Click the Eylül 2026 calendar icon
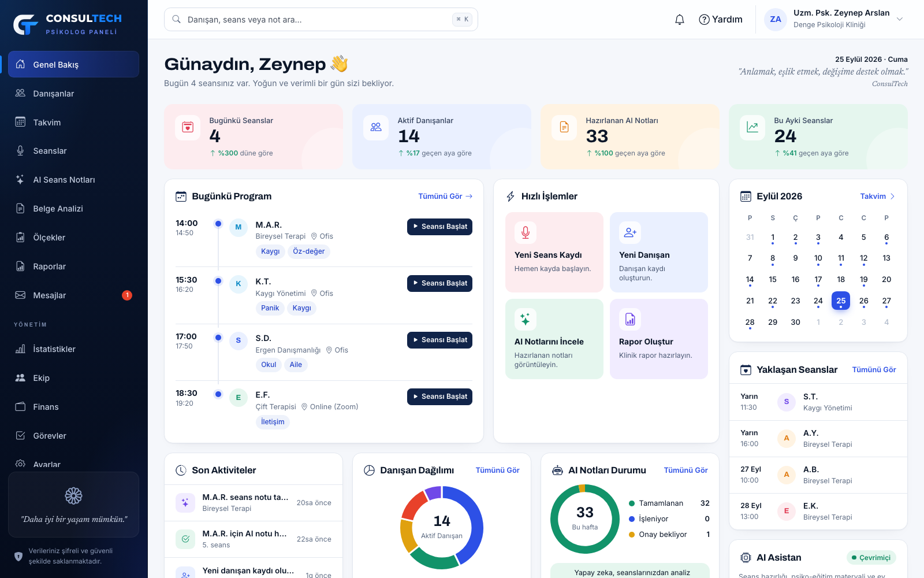924x578 pixels. (746, 197)
